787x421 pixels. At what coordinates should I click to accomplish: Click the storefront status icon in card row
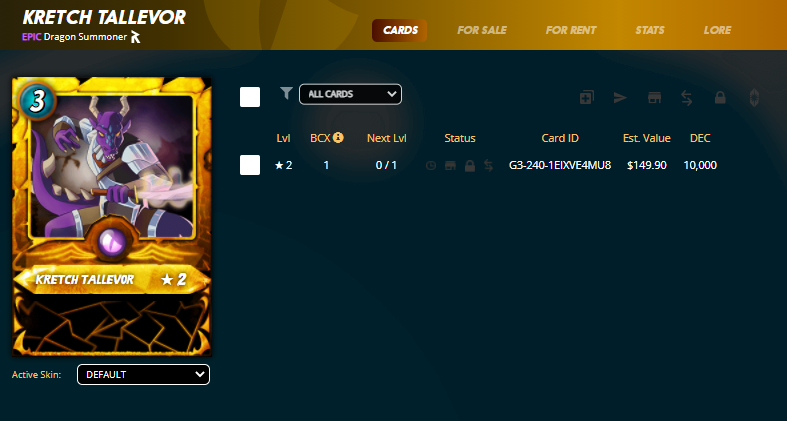pos(450,165)
